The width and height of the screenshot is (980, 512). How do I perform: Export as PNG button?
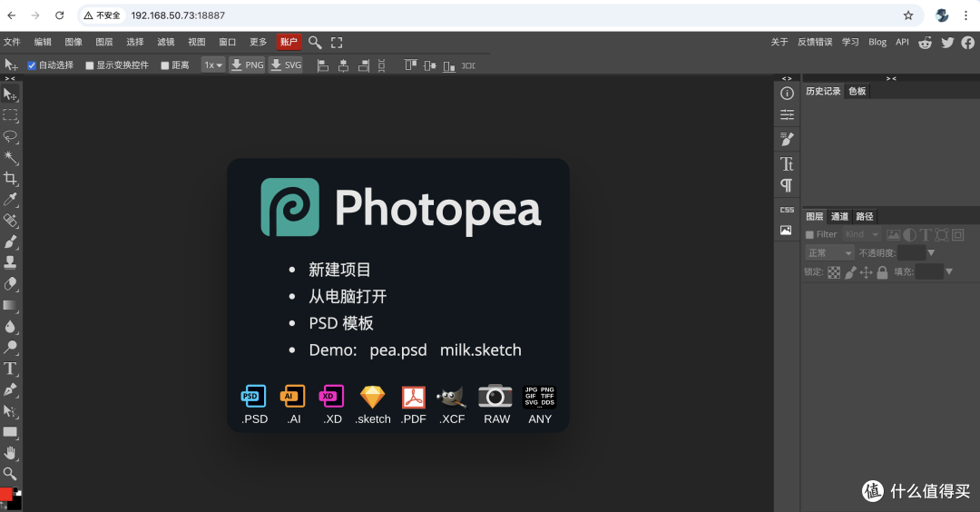[247, 65]
